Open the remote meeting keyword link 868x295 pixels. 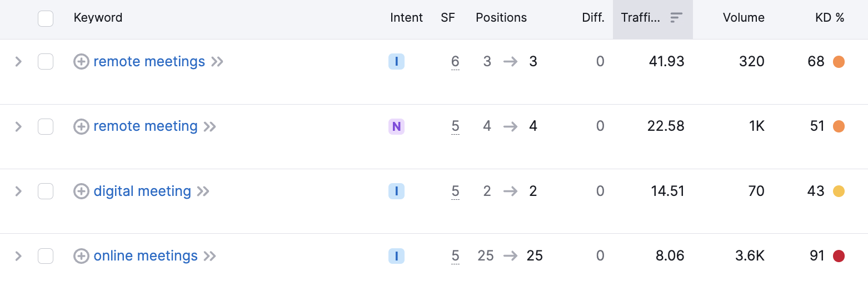pyautogui.click(x=146, y=126)
